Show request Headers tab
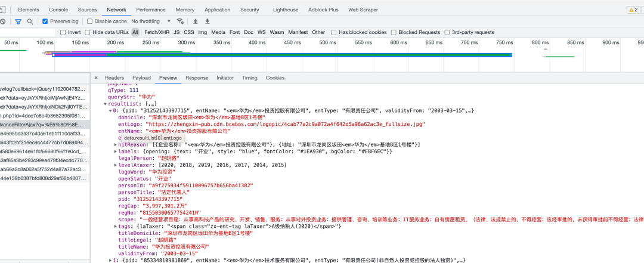The image size is (644, 263). (114, 78)
